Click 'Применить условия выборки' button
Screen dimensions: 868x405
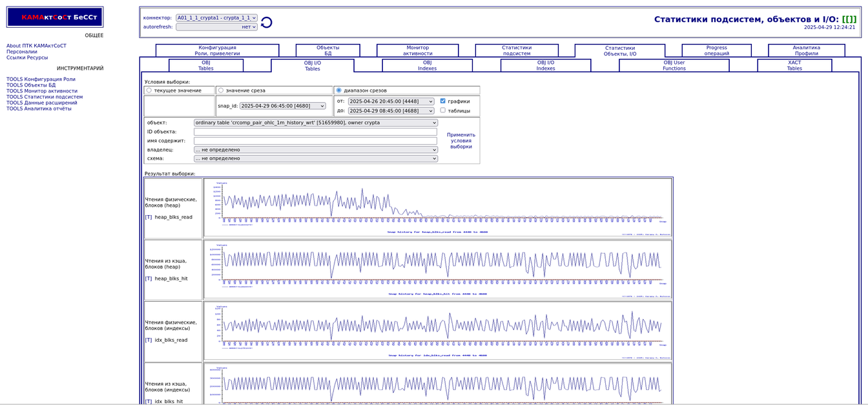pos(460,141)
